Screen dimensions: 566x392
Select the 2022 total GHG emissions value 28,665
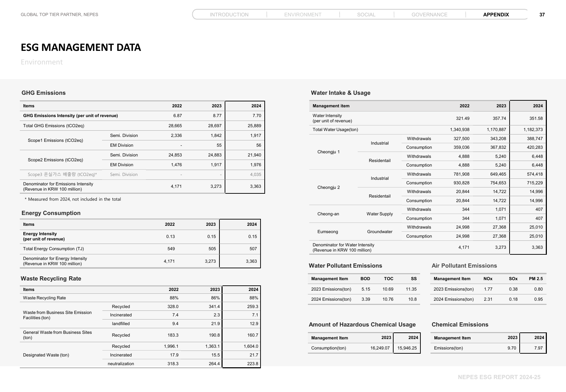click(x=175, y=126)
